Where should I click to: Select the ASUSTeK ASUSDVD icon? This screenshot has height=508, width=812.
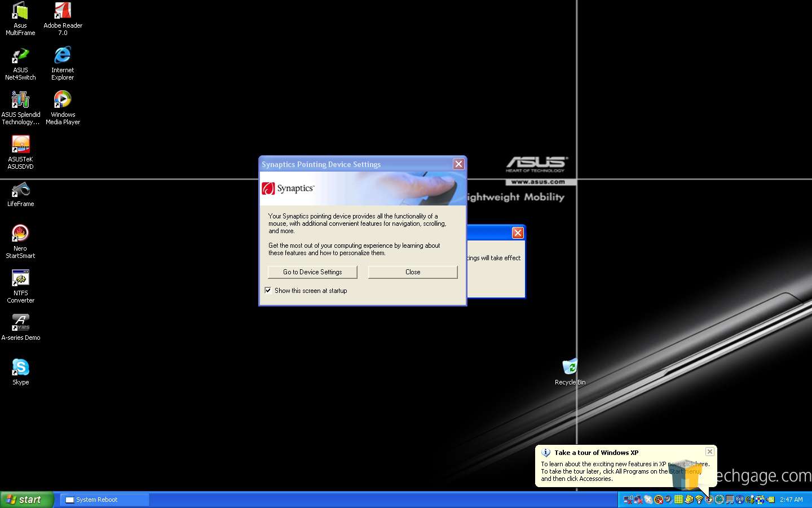coord(20,153)
